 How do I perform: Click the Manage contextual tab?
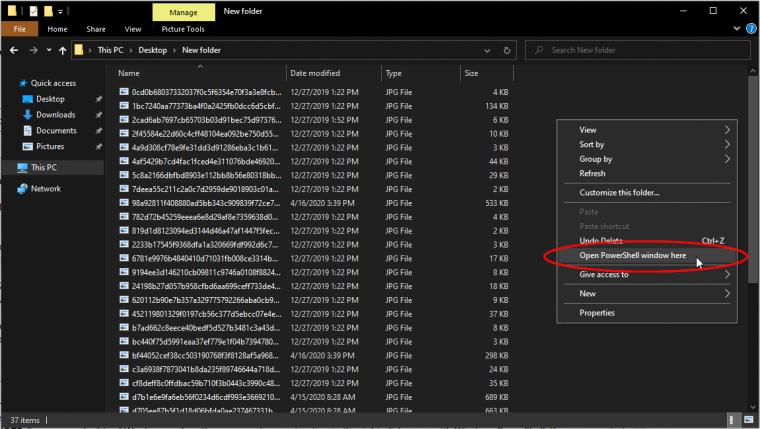(x=183, y=12)
